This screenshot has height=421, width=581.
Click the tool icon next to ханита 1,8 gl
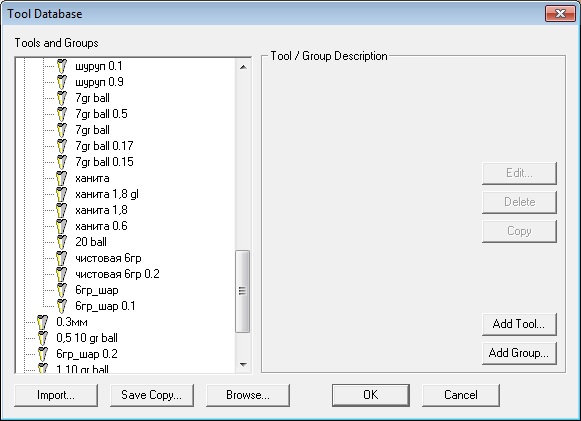pos(62,194)
